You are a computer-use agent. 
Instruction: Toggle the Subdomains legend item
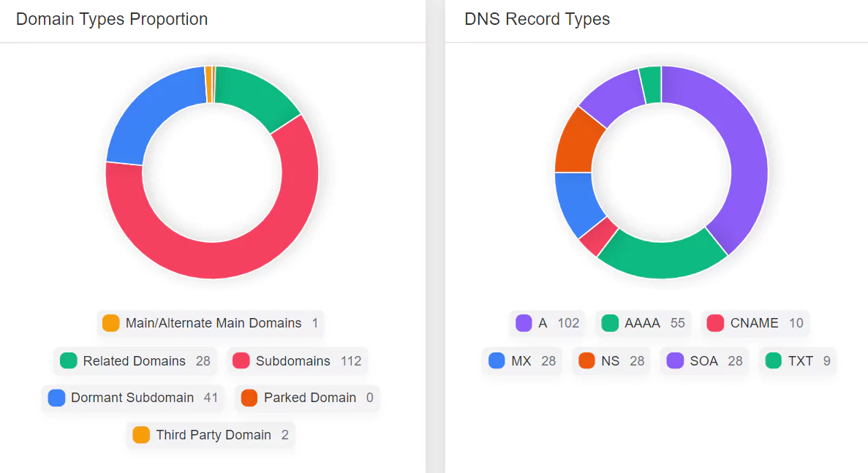[297, 360]
